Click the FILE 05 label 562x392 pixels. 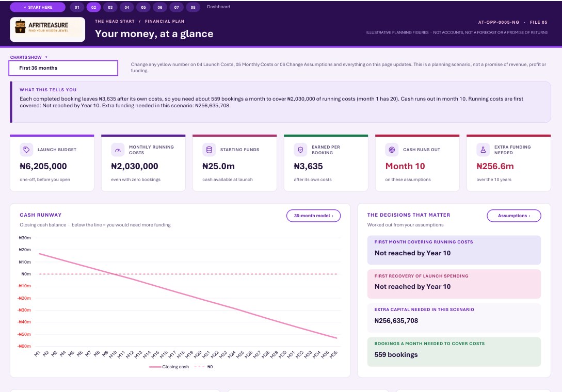(539, 22)
